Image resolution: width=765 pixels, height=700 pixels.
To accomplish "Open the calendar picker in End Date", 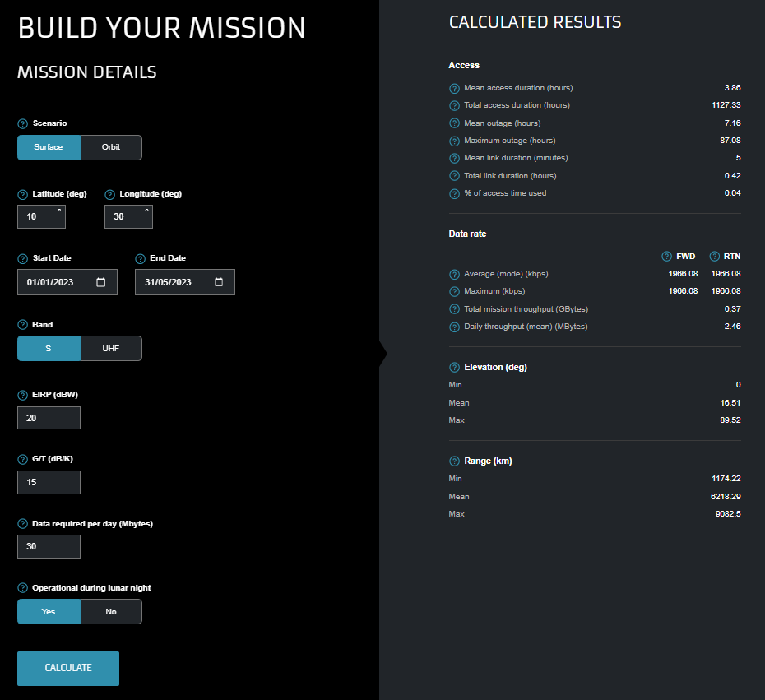I will pyautogui.click(x=219, y=282).
